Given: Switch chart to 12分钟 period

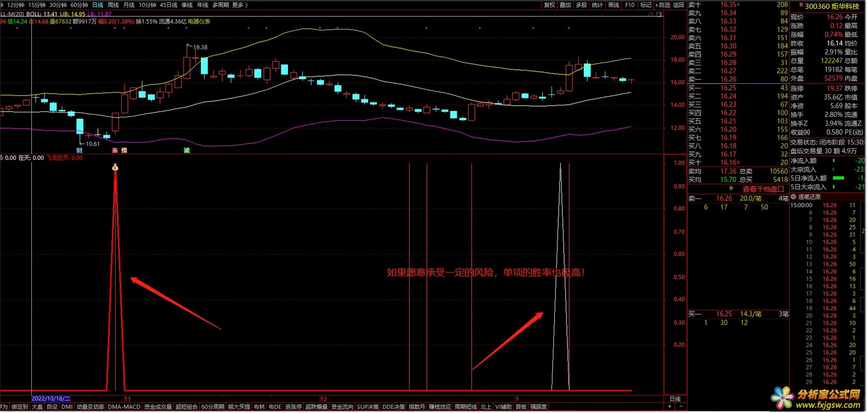Looking at the screenshot, I should click(15, 5).
